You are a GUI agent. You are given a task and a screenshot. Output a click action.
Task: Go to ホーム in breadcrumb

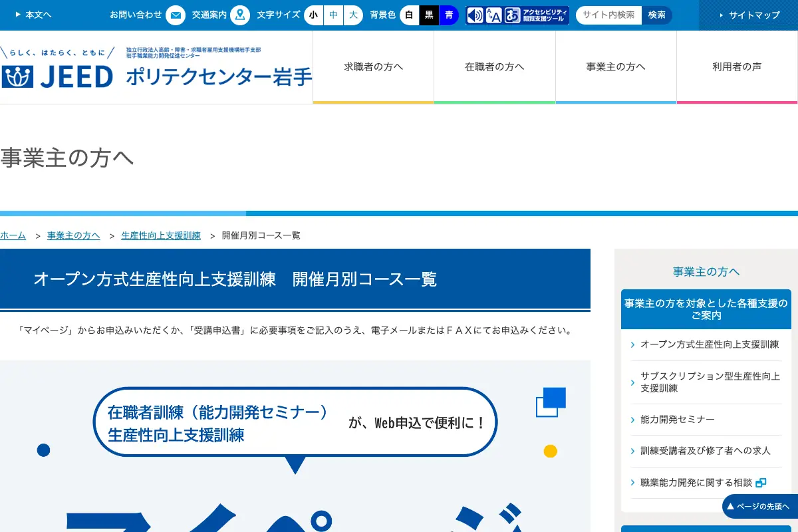click(13, 235)
